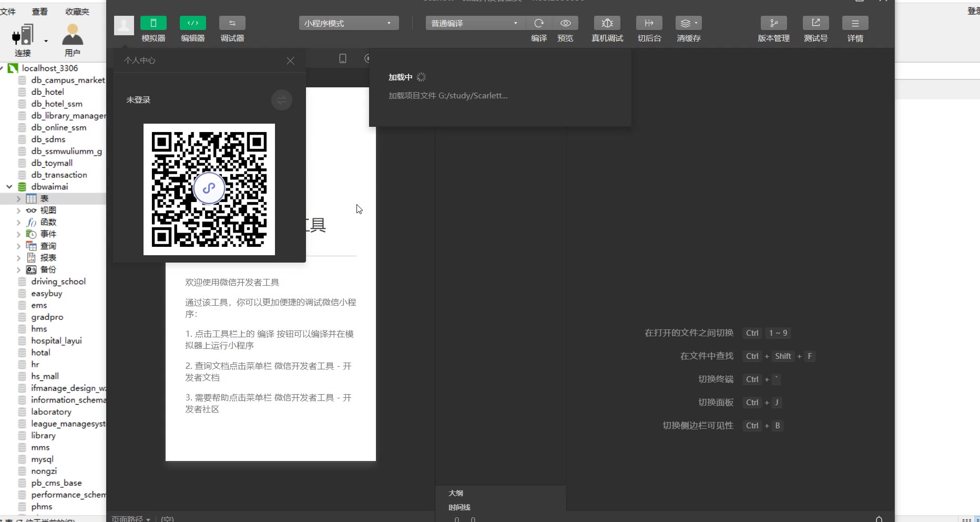Select the db_toymall database
The image size is (980, 522).
52,163
